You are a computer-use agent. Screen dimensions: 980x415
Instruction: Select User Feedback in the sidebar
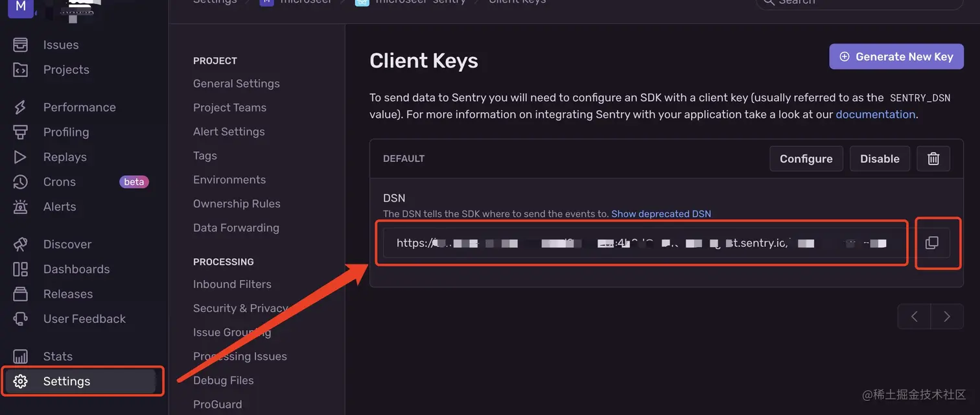tap(84, 318)
